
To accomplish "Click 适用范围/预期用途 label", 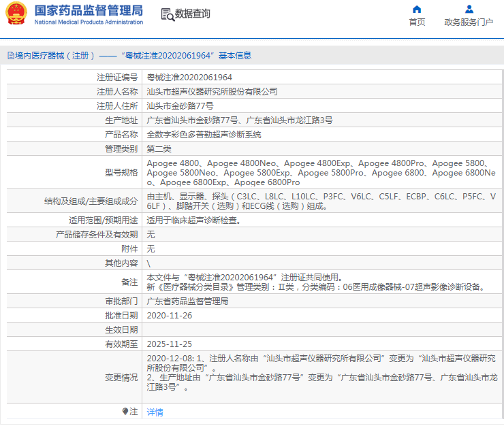I will 103,220.
